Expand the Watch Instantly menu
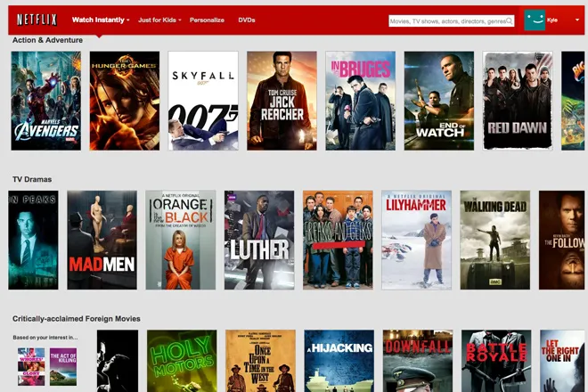Image resolution: width=588 pixels, height=392 pixels. [x=101, y=20]
